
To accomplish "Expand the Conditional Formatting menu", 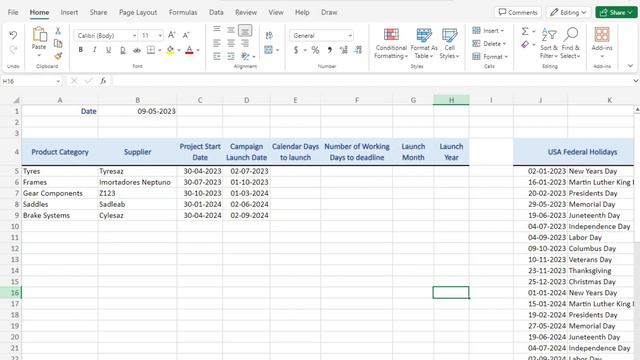I will tap(391, 43).
